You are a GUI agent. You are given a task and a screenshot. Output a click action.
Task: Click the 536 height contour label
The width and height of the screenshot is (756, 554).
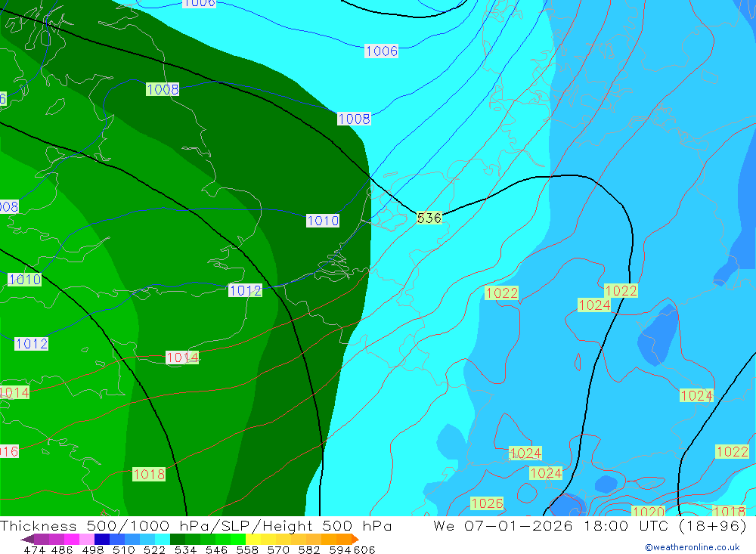click(429, 218)
